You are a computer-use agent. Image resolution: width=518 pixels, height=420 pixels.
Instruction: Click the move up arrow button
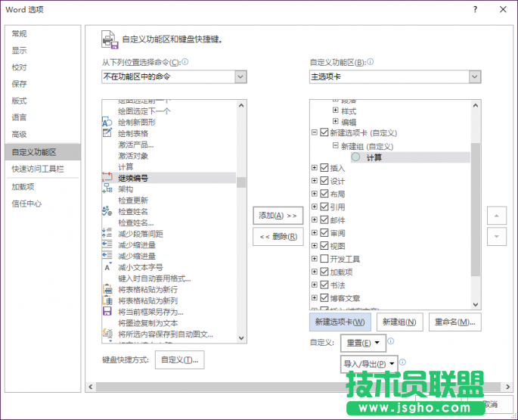[x=496, y=216]
